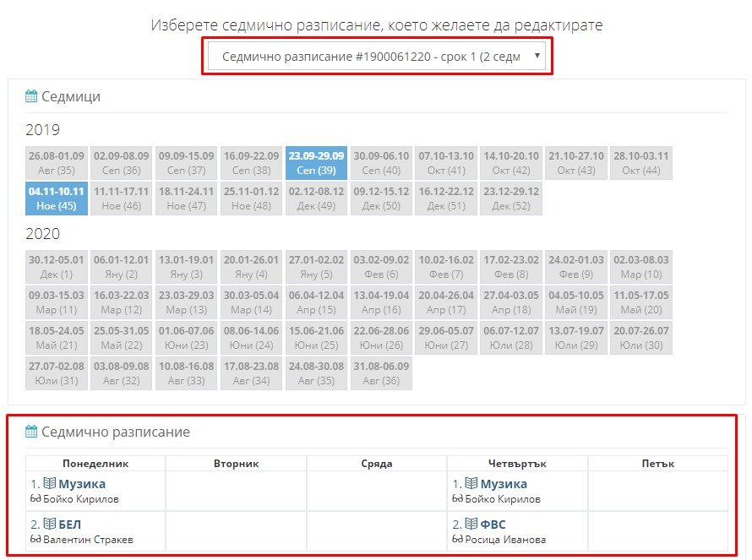
Task: Click book icon next to БЕЛ
Action: pyautogui.click(x=50, y=524)
